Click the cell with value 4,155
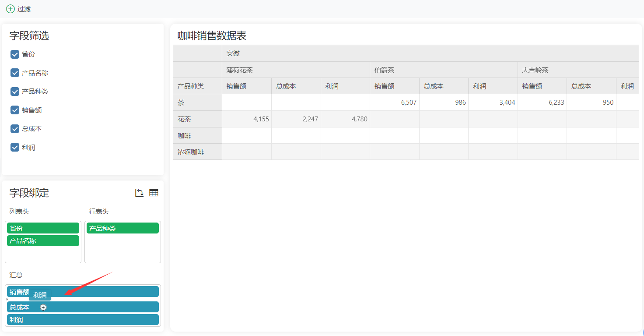The height and width of the screenshot is (336, 644). 247,119
